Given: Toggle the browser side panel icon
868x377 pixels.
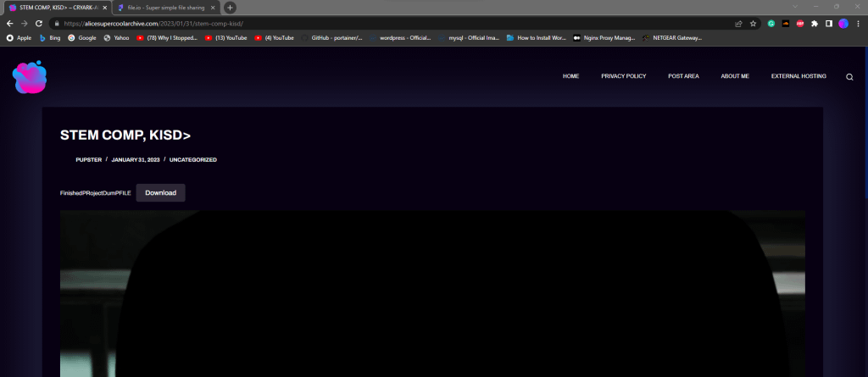Looking at the screenshot, I should [829, 24].
